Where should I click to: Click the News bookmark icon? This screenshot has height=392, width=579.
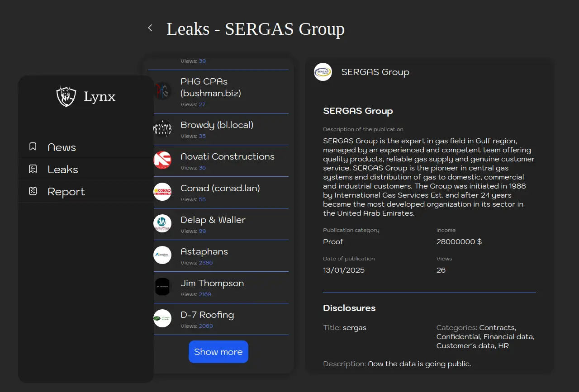click(33, 147)
